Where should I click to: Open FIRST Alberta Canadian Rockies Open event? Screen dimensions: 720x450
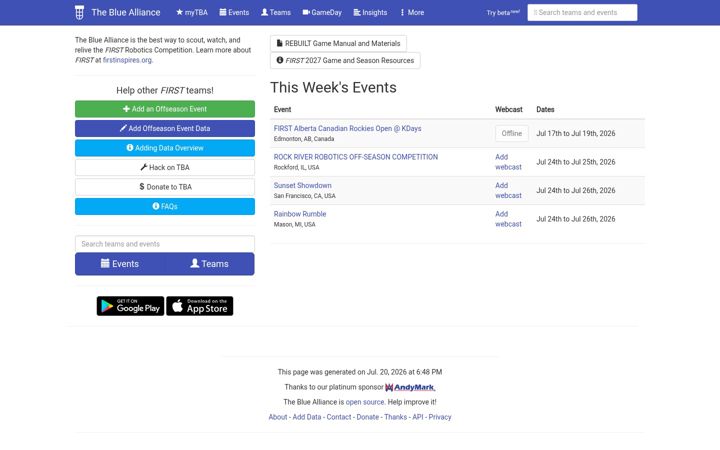[x=348, y=129]
